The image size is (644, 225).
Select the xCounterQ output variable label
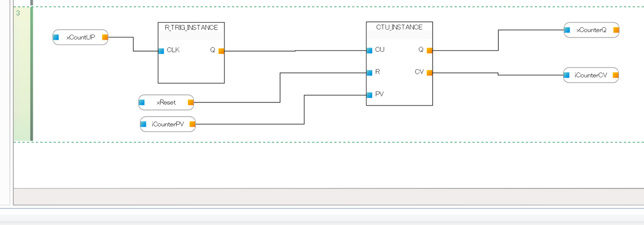(591, 30)
